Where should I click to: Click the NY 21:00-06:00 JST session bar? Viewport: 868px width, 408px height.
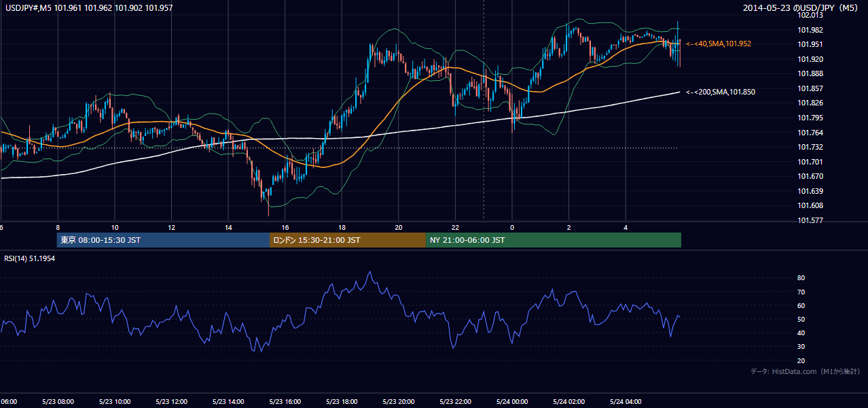coord(554,240)
